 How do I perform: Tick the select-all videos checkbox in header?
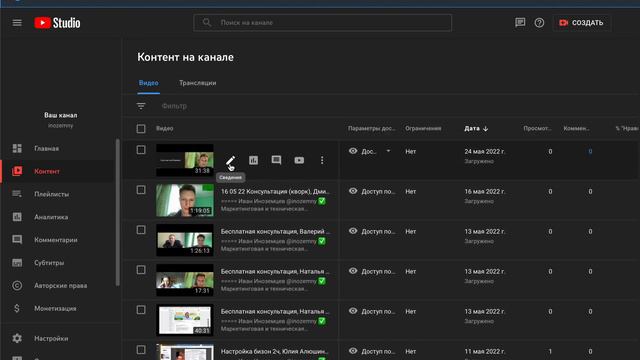141,129
